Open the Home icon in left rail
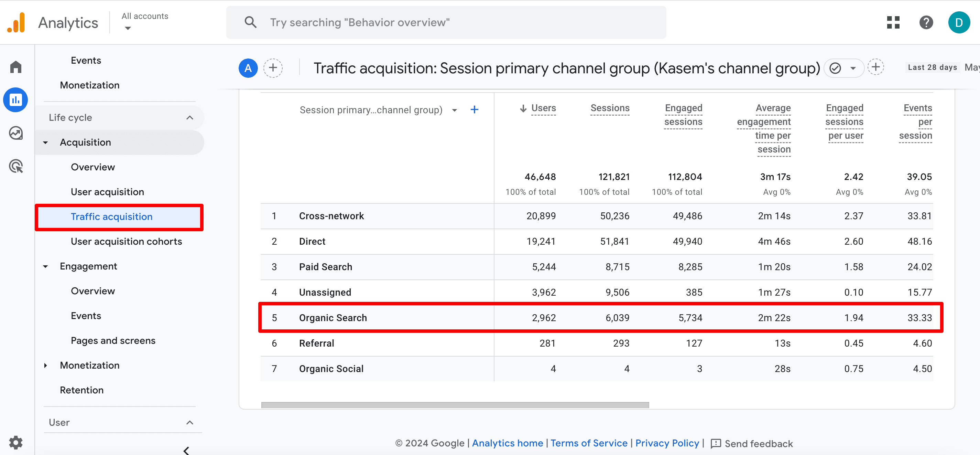The image size is (980, 455). (x=15, y=67)
